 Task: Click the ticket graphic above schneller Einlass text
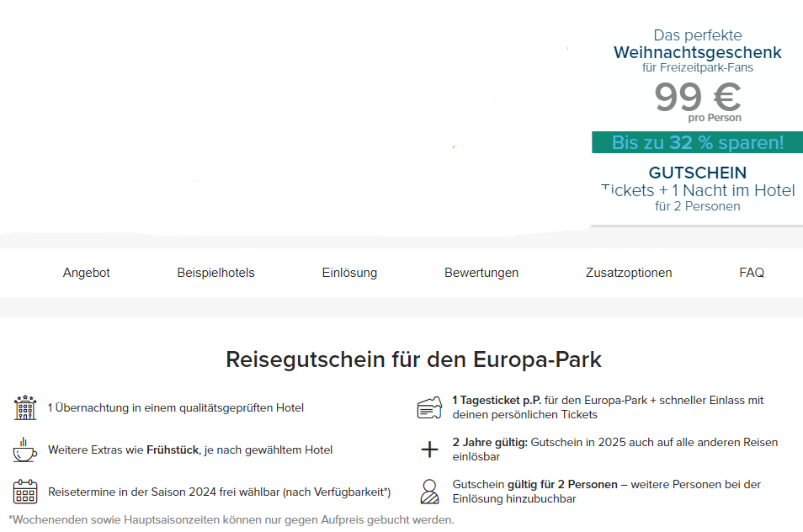429,406
